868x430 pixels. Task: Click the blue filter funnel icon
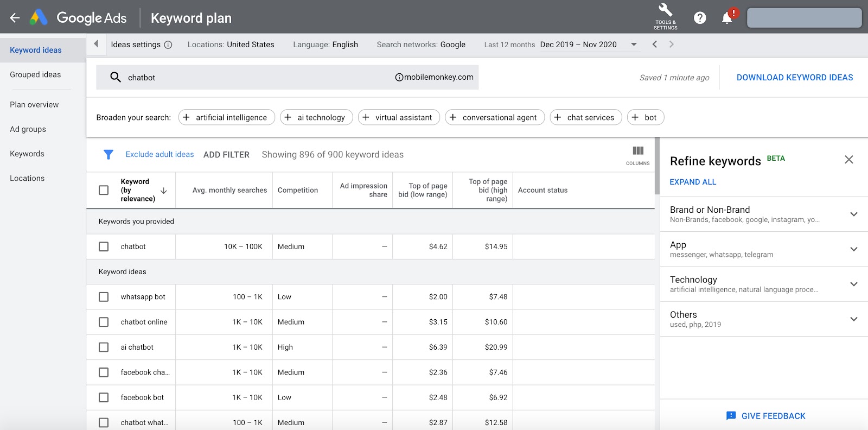coord(108,155)
